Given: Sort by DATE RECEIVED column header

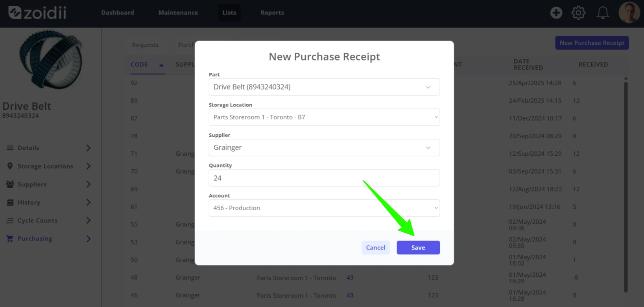Looking at the screenshot, I should (528, 64).
